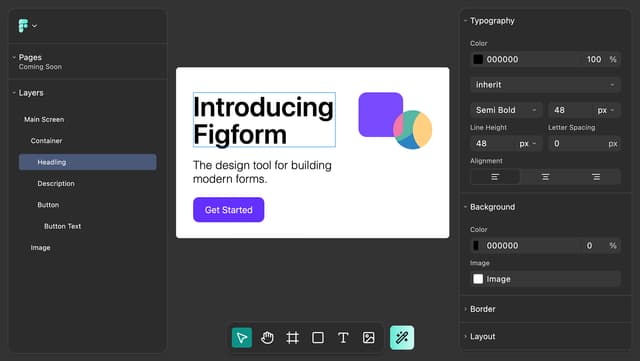Align text right
The image size is (640, 361).
596,177
